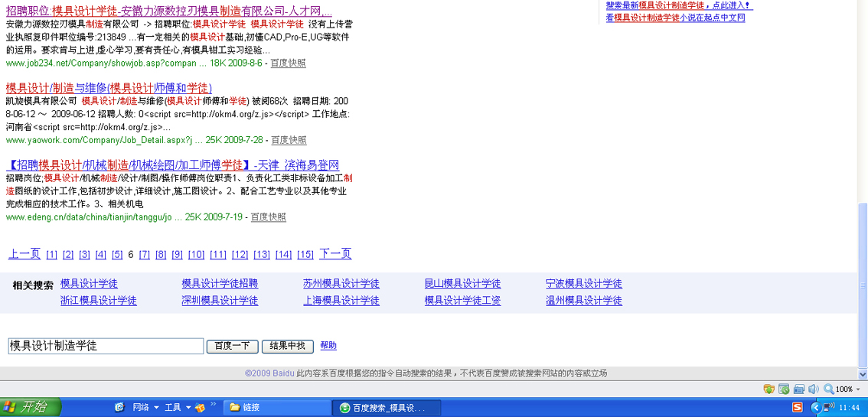
Task: Open sidebar link 看模具设计制造学徒小说在起点中文网
Action: (x=675, y=18)
